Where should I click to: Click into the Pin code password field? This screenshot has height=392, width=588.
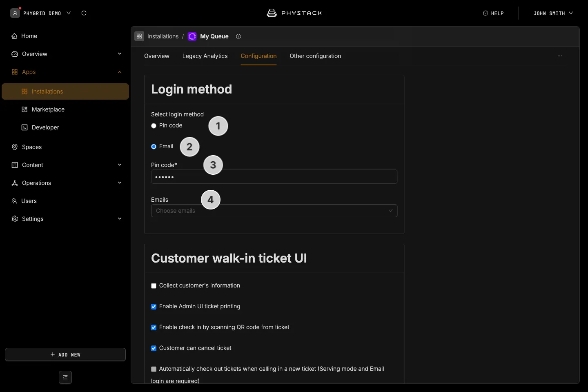274,177
